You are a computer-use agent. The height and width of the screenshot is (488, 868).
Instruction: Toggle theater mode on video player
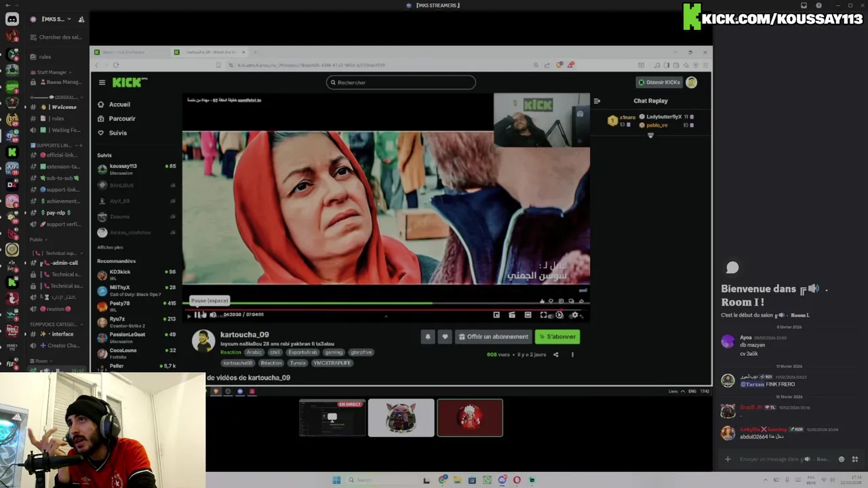point(528,314)
